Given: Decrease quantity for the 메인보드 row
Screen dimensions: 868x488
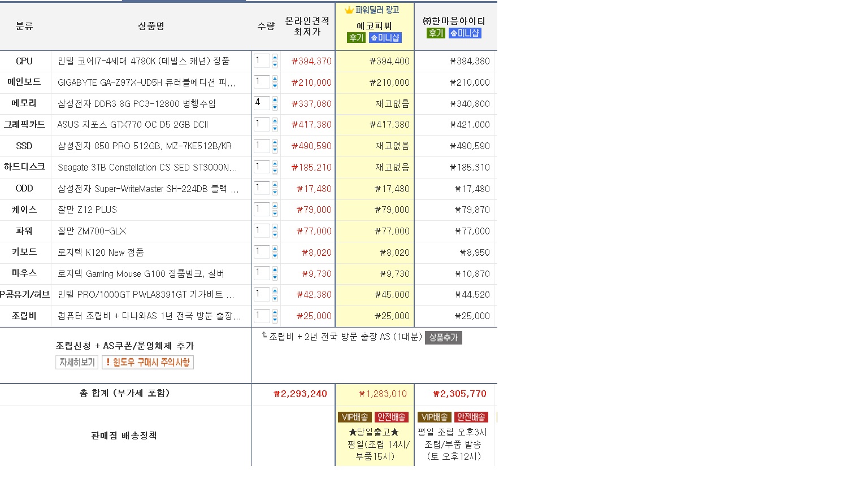Looking at the screenshot, I should 275,86.
